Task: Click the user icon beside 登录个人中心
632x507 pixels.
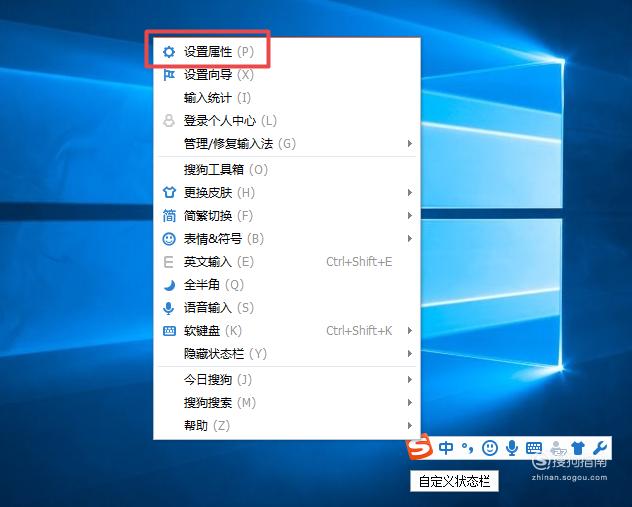Action: coord(169,121)
